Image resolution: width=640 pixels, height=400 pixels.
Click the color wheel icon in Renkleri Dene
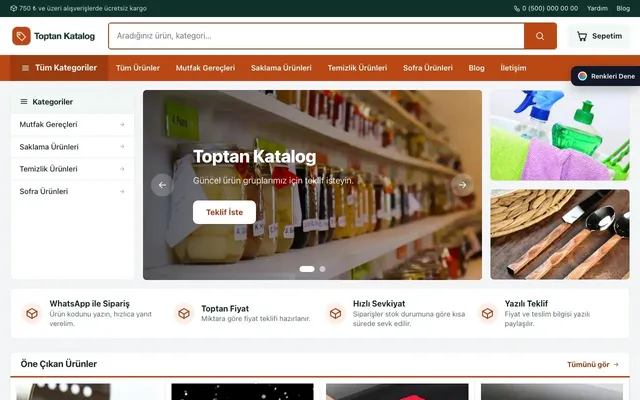[582, 76]
